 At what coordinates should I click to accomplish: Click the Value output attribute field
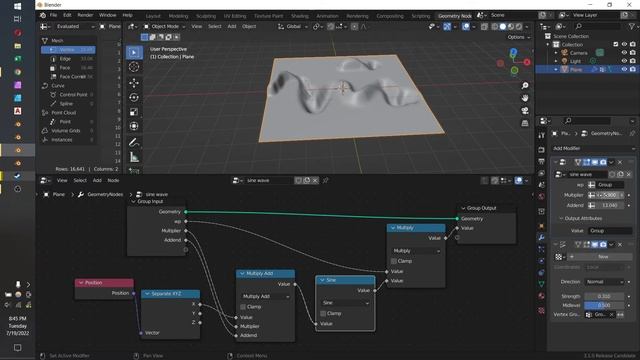pyautogui.click(x=610, y=231)
